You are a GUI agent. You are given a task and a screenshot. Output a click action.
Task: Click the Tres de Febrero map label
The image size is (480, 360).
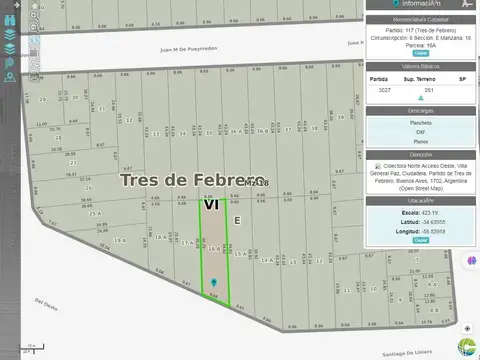(193, 180)
